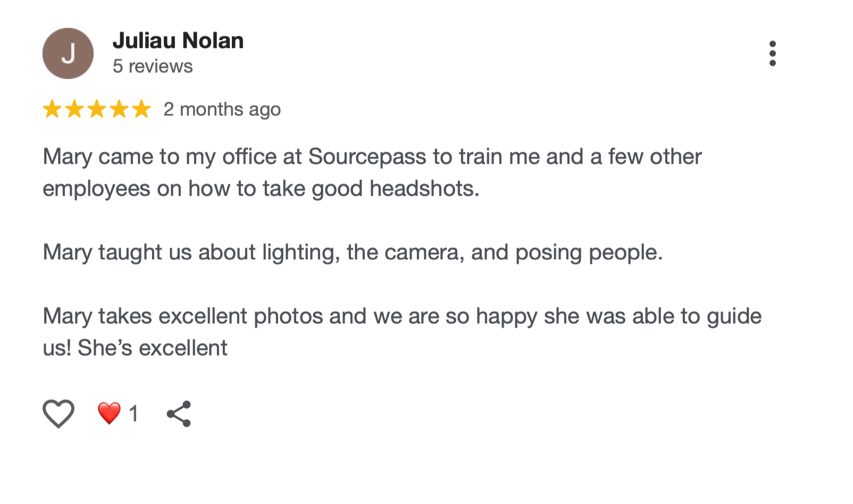Screen dimensions: 853x504
Task: Click the "She's excellent" closing text
Action: click(x=153, y=348)
